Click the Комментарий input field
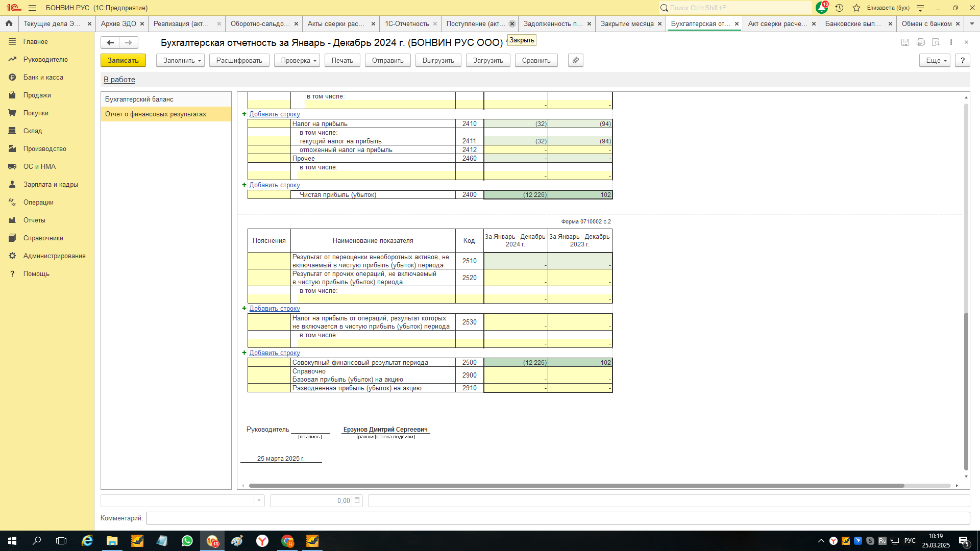The width and height of the screenshot is (980, 551). 557,518
